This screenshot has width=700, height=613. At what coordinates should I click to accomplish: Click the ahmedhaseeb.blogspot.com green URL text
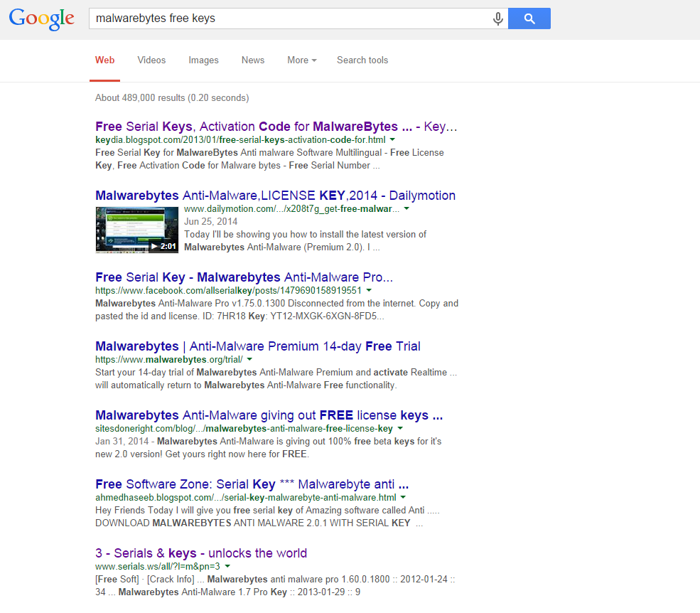tap(246, 498)
